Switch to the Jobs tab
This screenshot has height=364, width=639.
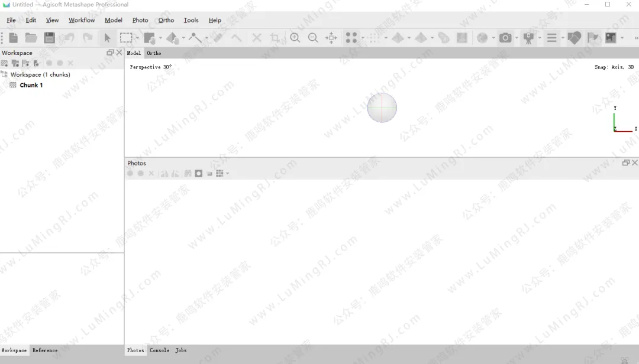(181, 350)
